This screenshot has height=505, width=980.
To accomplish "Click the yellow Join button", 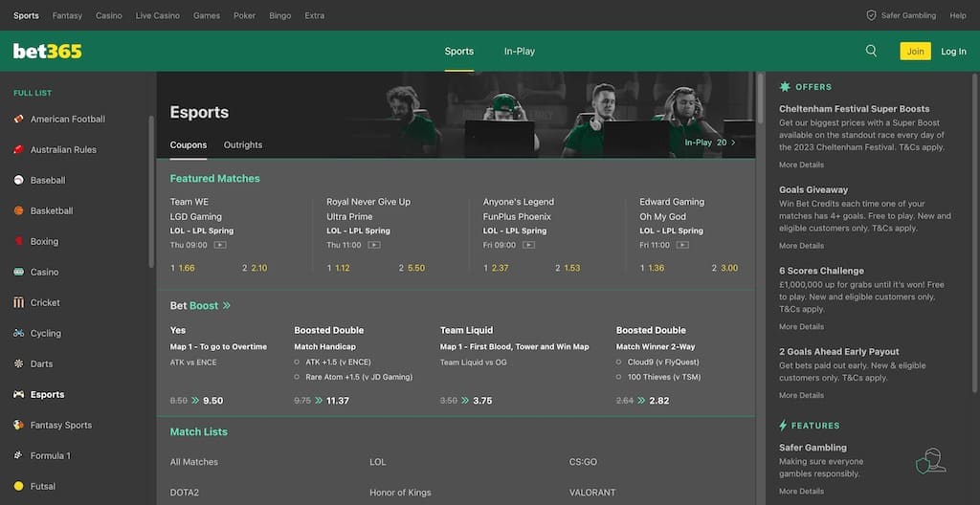I will point(915,52).
